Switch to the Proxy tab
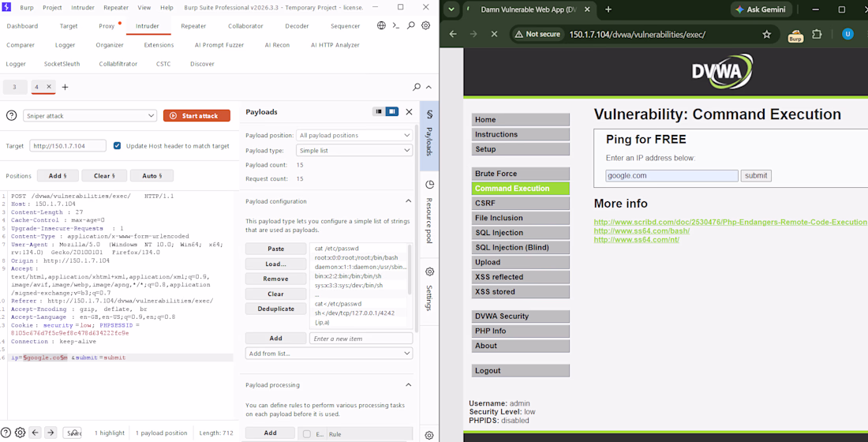This screenshot has width=868, height=442. [107, 26]
